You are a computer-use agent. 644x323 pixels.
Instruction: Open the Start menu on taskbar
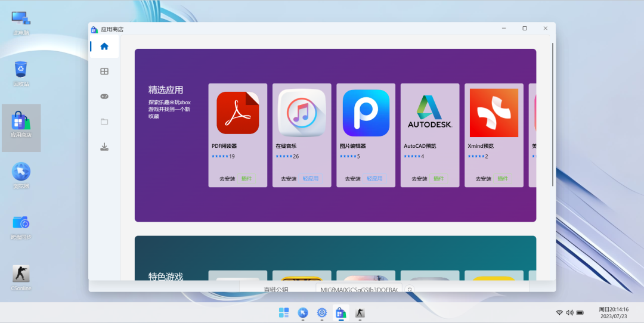pyautogui.click(x=284, y=313)
